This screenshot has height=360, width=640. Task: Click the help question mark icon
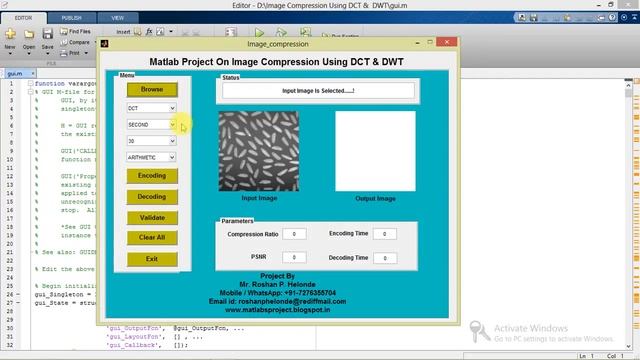612,18
